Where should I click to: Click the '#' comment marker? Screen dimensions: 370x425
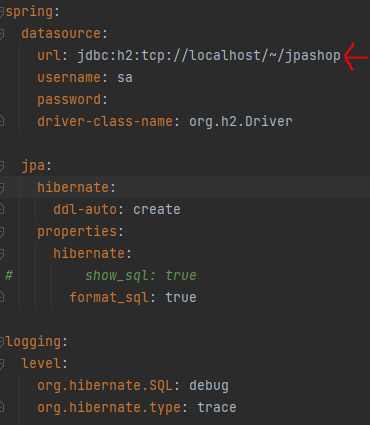click(9, 276)
